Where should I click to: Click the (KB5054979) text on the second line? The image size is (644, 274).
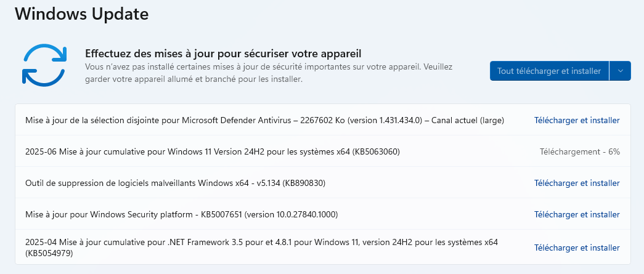coord(49,254)
